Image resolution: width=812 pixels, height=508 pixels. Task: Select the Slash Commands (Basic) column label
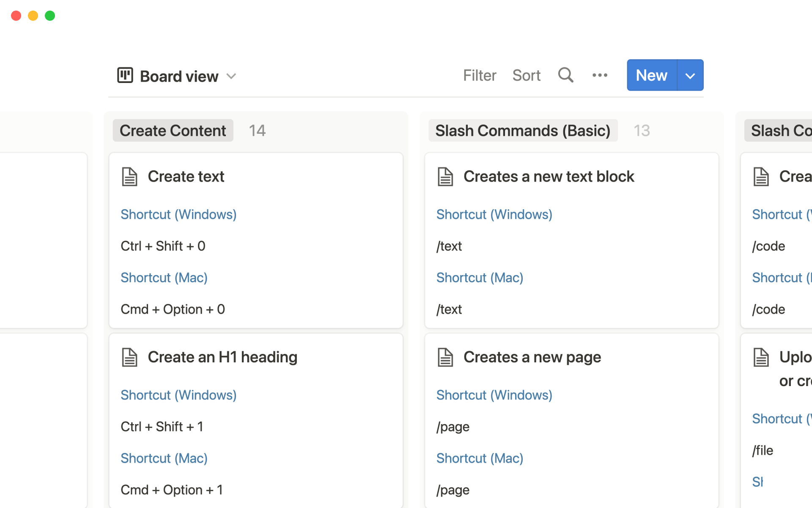tap(523, 130)
